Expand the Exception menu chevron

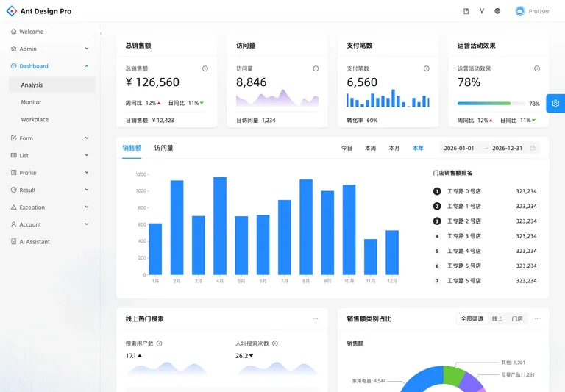pos(87,207)
